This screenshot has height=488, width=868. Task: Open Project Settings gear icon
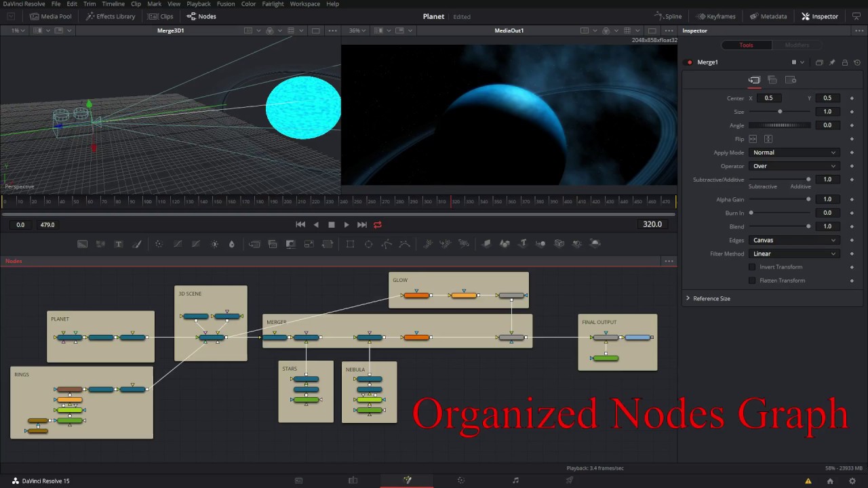(852, 481)
